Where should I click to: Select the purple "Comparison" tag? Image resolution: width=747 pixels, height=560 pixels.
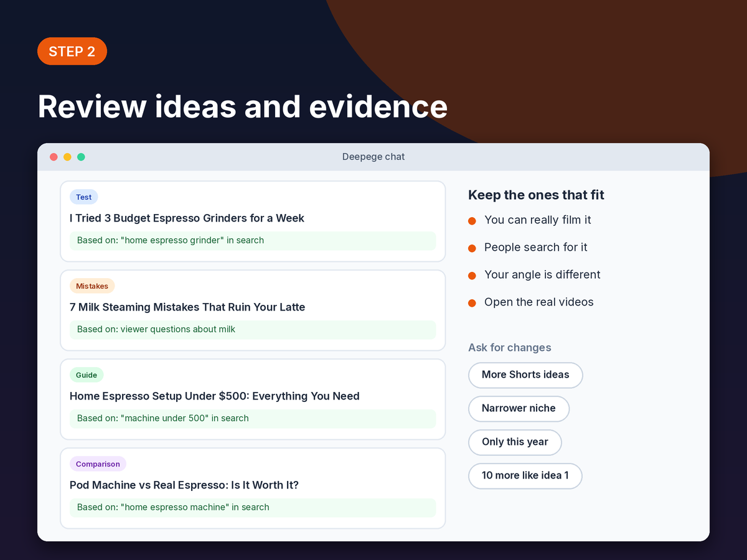click(x=98, y=464)
